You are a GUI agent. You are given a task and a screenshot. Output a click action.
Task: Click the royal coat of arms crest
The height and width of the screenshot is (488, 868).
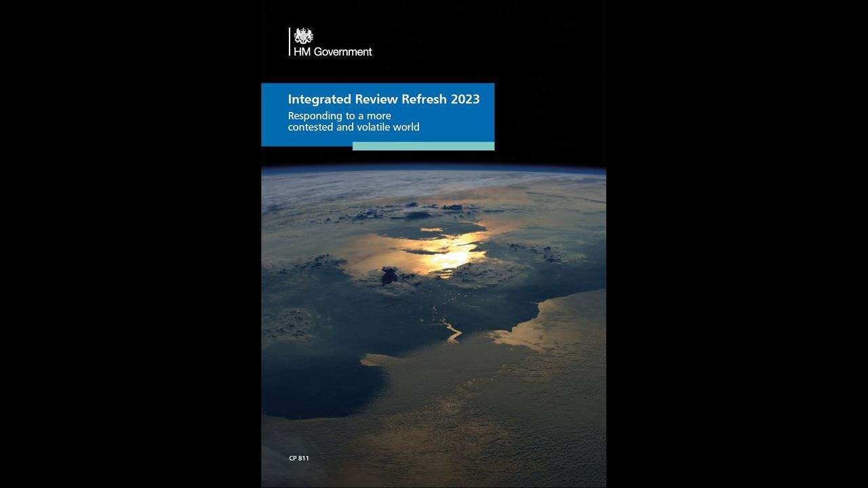click(303, 36)
